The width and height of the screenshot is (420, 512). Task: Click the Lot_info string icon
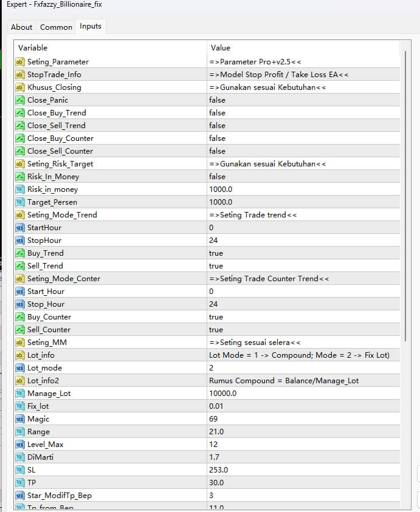click(x=19, y=355)
